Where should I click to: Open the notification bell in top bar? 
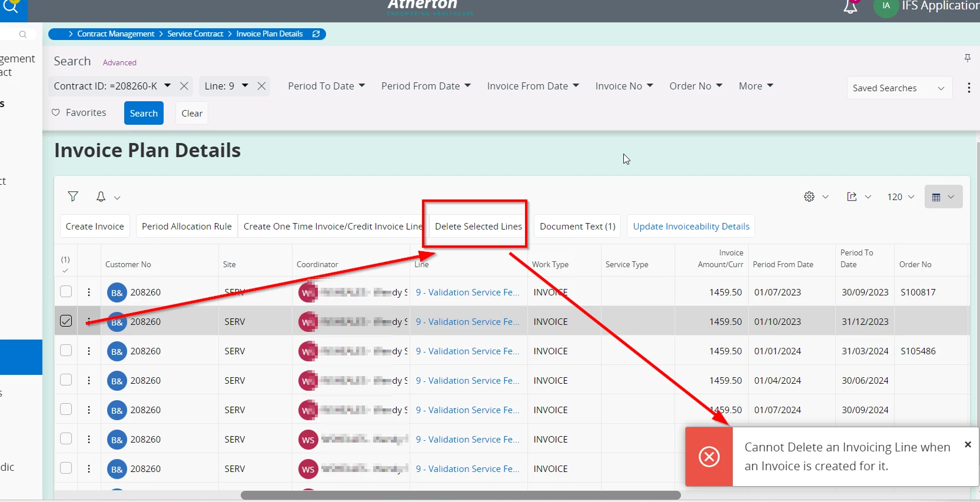[x=850, y=8]
